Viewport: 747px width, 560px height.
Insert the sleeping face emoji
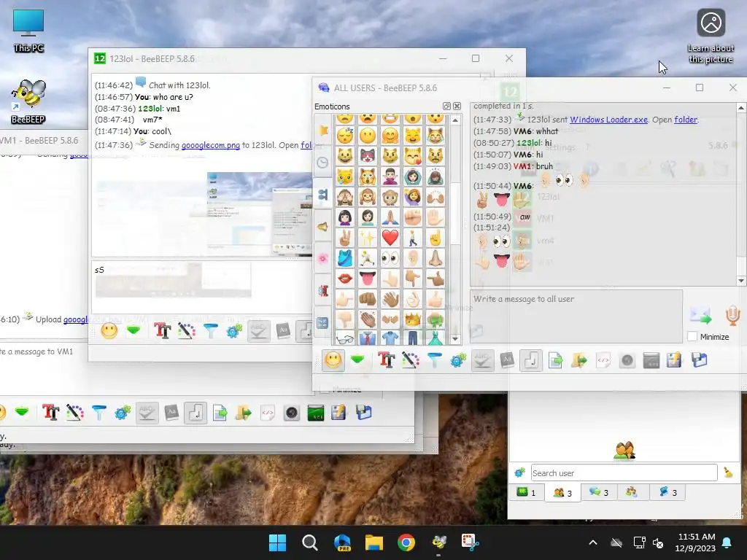coord(345,136)
